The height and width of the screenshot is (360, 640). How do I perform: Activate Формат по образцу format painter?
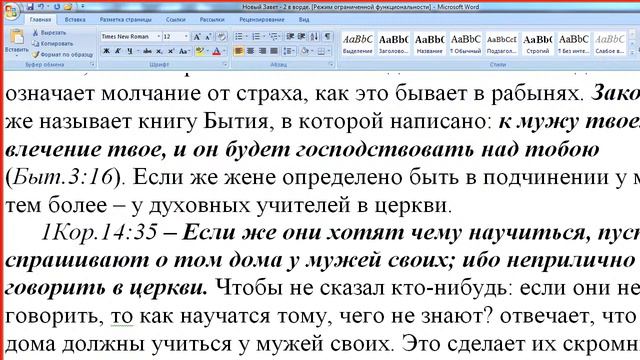click(62, 54)
